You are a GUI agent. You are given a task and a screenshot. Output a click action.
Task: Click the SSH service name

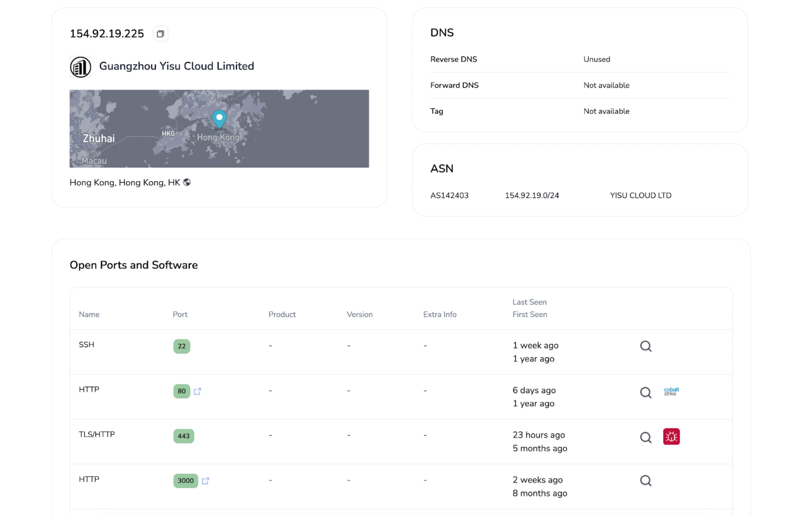tap(86, 344)
